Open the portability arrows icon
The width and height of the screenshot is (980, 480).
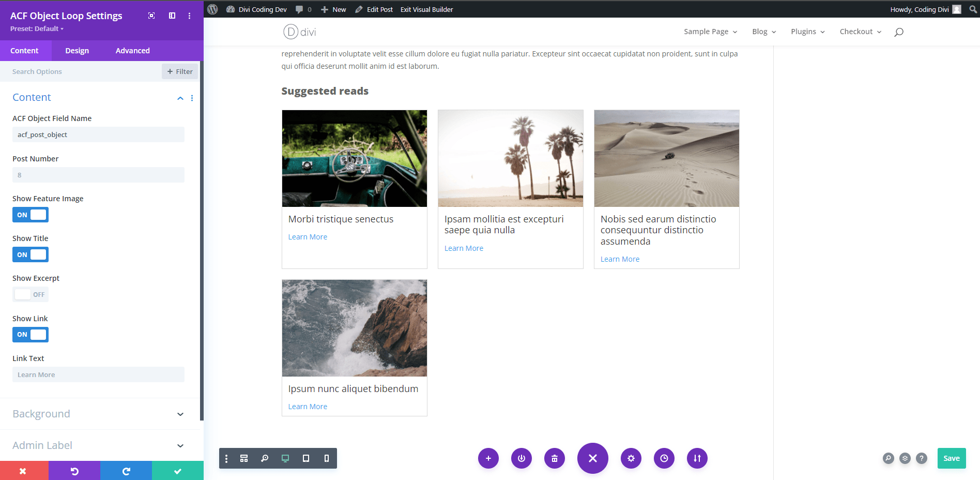coord(697,458)
